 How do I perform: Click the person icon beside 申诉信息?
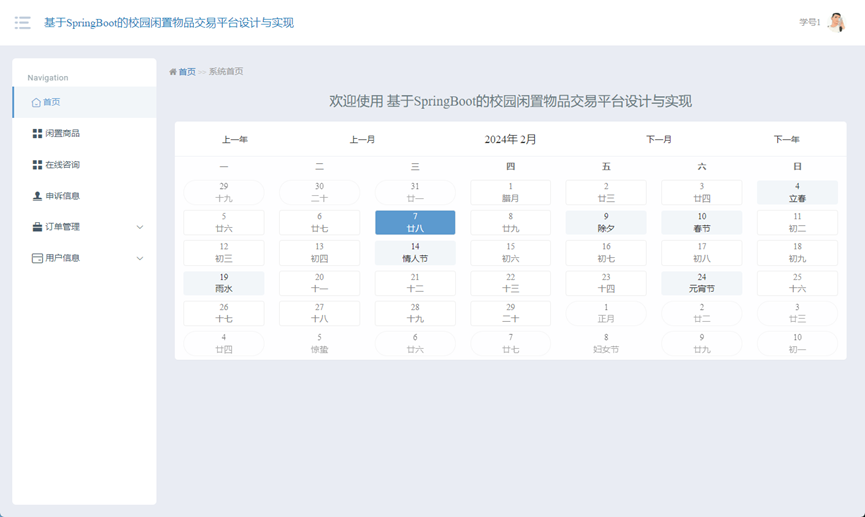37,196
